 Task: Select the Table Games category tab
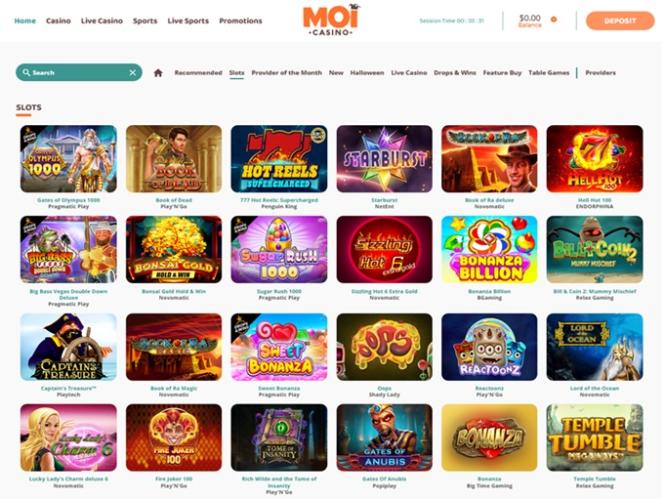click(549, 73)
